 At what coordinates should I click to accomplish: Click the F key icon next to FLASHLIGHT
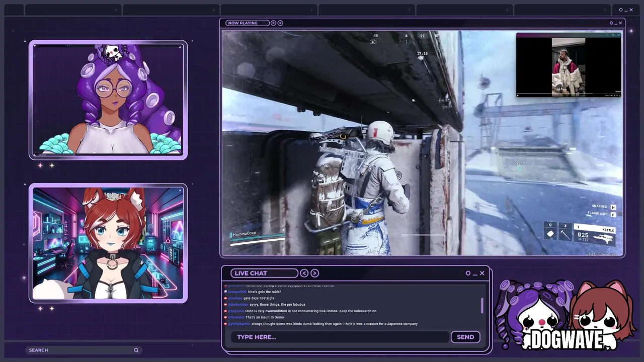[613, 215]
